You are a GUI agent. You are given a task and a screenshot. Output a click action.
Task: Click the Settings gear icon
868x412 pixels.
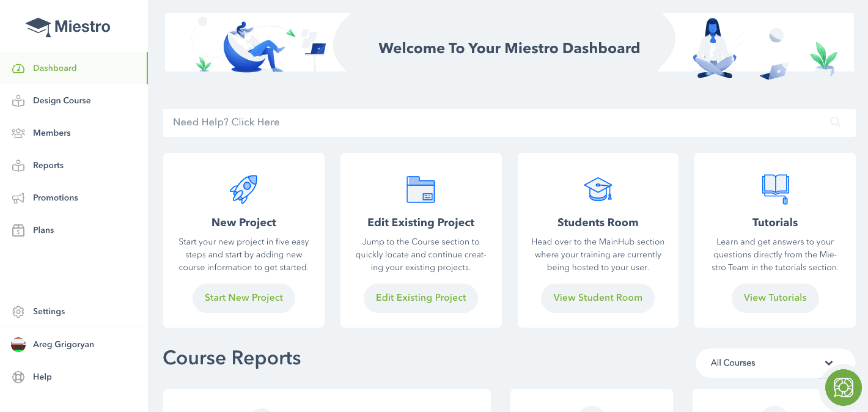[18, 312]
